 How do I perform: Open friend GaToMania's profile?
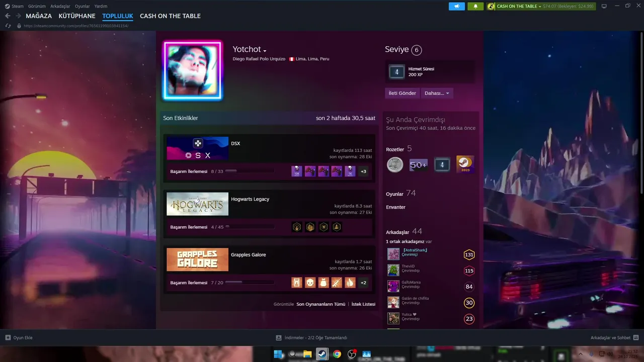[x=411, y=283]
